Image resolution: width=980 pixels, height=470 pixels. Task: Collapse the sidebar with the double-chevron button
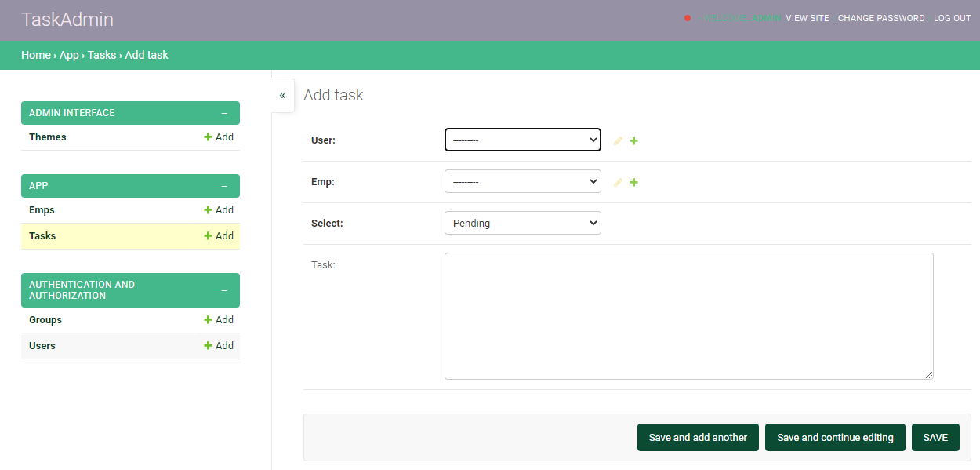283,95
